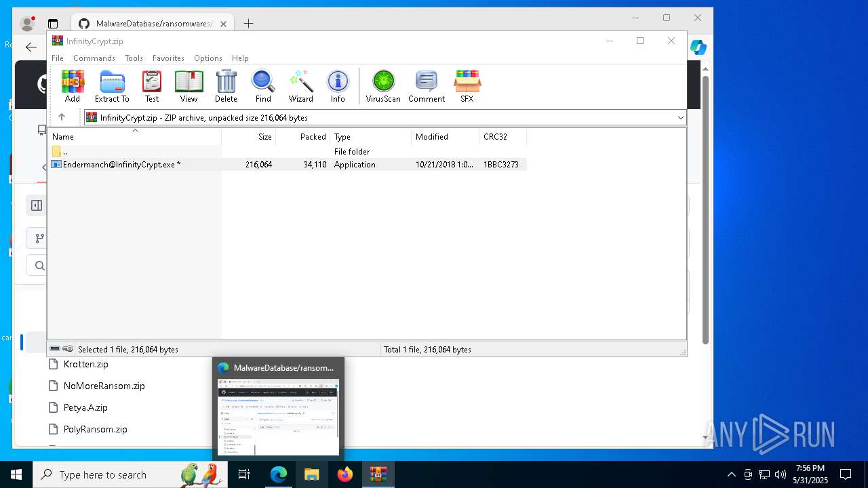Open the File menu

coord(58,58)
